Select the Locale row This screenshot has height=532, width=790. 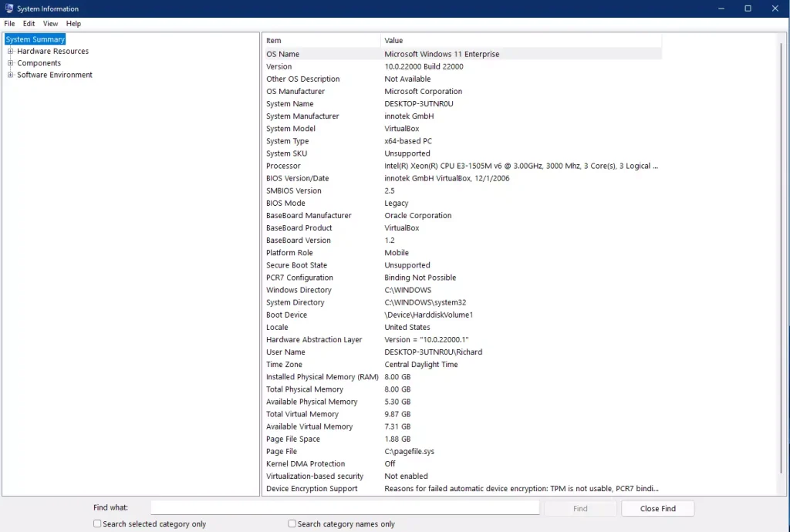point(463,327)
